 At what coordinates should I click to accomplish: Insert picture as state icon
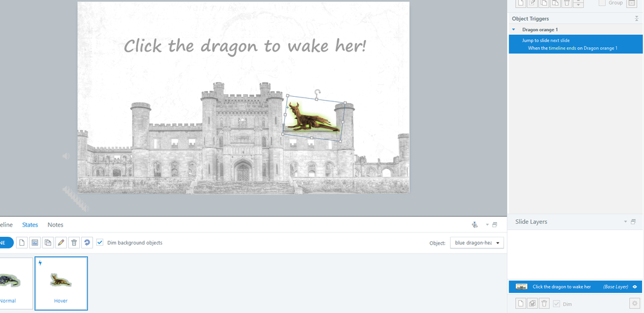click(x=35, y=243)
